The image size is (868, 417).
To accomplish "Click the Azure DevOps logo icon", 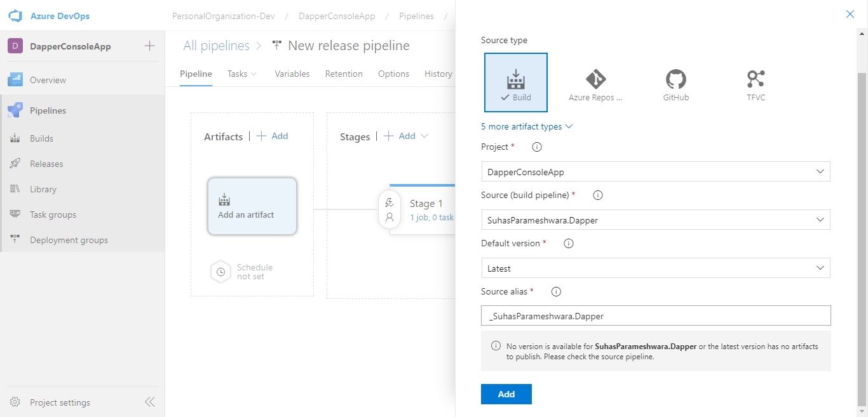I will [x=15, y=16].
